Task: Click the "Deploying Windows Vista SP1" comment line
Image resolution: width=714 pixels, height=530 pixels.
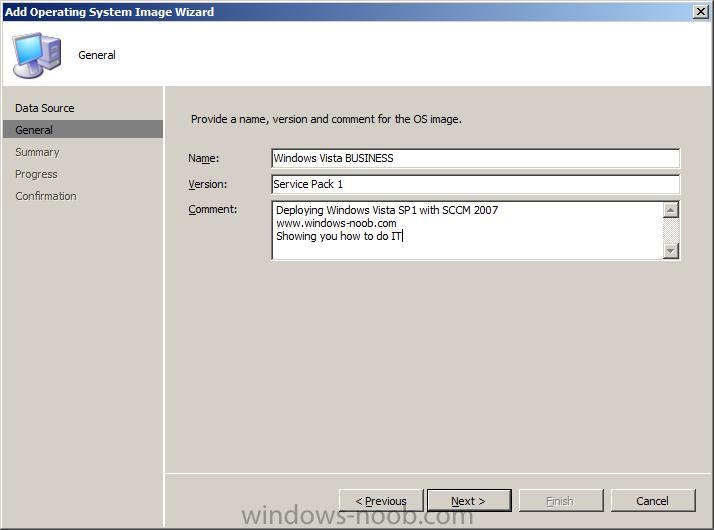Action: coord(387,210)
